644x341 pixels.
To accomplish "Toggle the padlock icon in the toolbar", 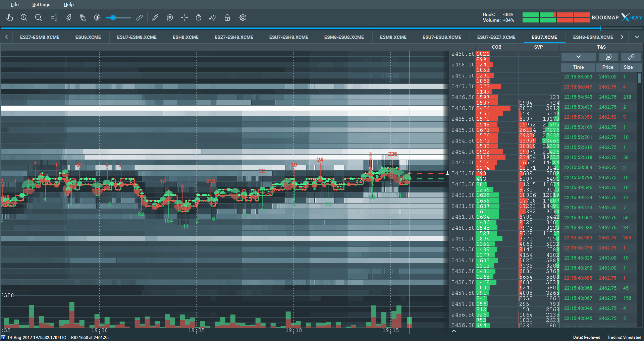I will coord(227,18).
